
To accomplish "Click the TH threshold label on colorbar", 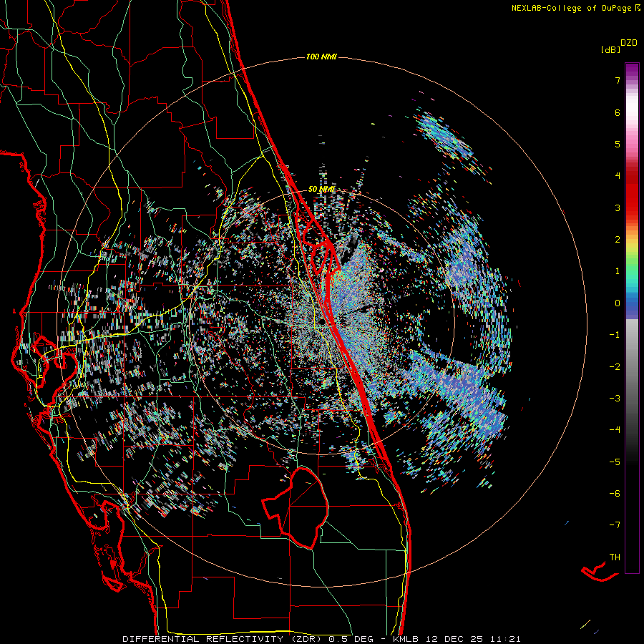I will 615,557.
